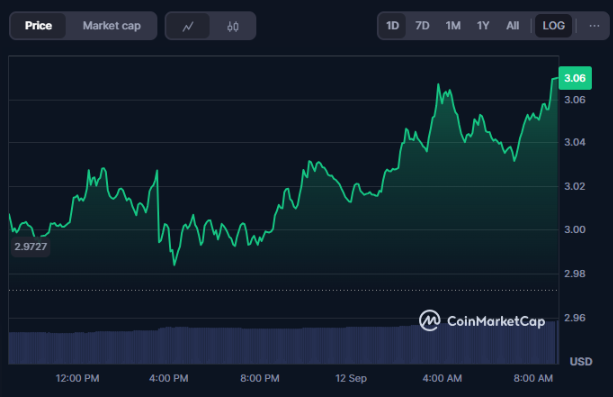Show All time price history
Screen dimensions: 613x397
[x=513, y=26]
